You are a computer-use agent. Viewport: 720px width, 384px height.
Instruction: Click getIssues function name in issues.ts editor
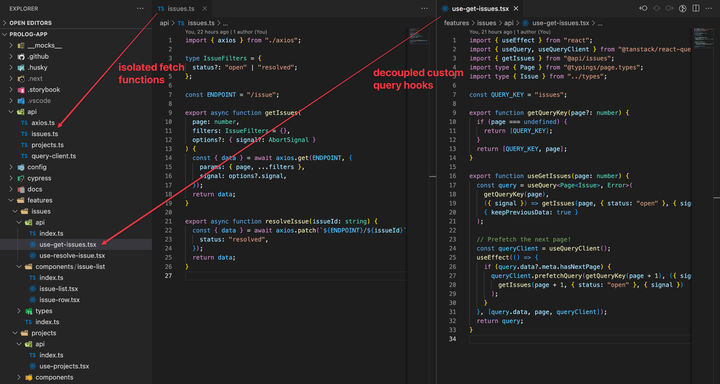click(x=280, y=113)
